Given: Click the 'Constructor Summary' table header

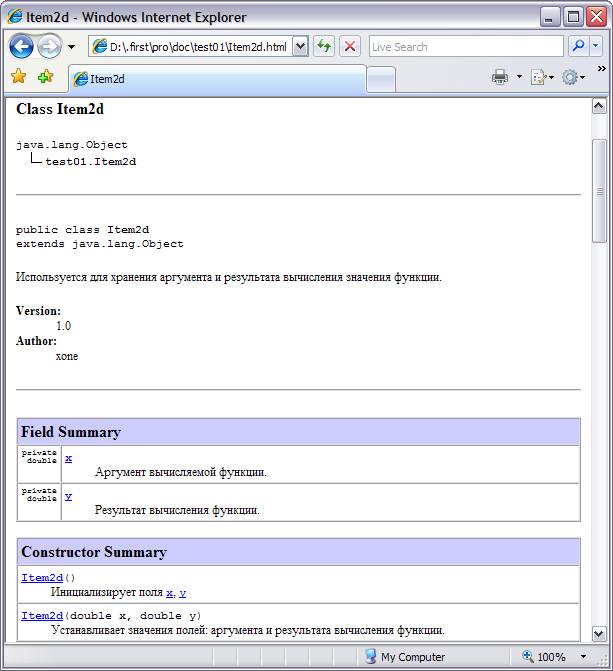Looking at the screenshot, I should tap(298, 552).
